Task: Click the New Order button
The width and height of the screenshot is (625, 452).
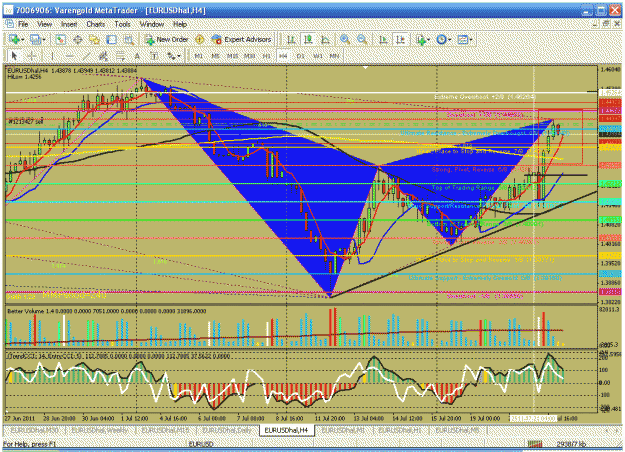Action: (167, 39)
